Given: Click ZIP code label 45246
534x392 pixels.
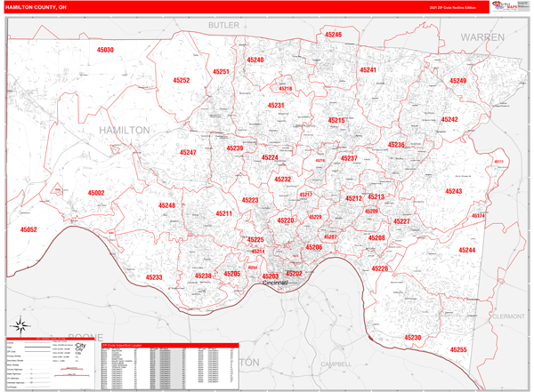Looking at the screenshot, I should click(334, 35).
